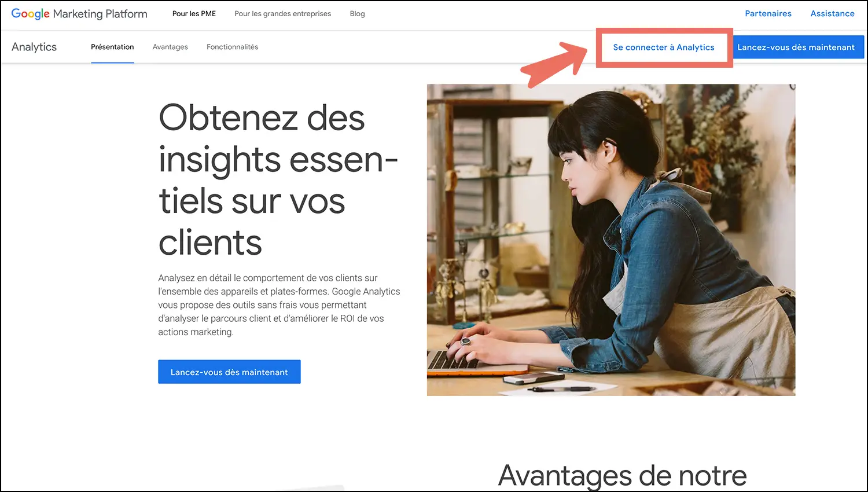The image size is (868, 492).
Task: Click Se connecter à Analytics
Action: 664,47
